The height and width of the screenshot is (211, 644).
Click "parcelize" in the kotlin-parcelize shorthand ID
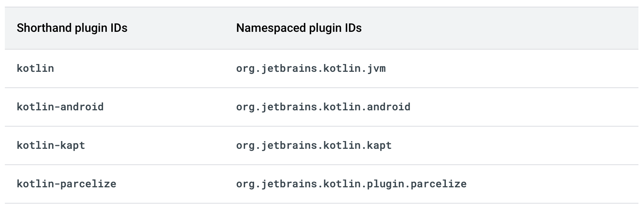(88, 184)
